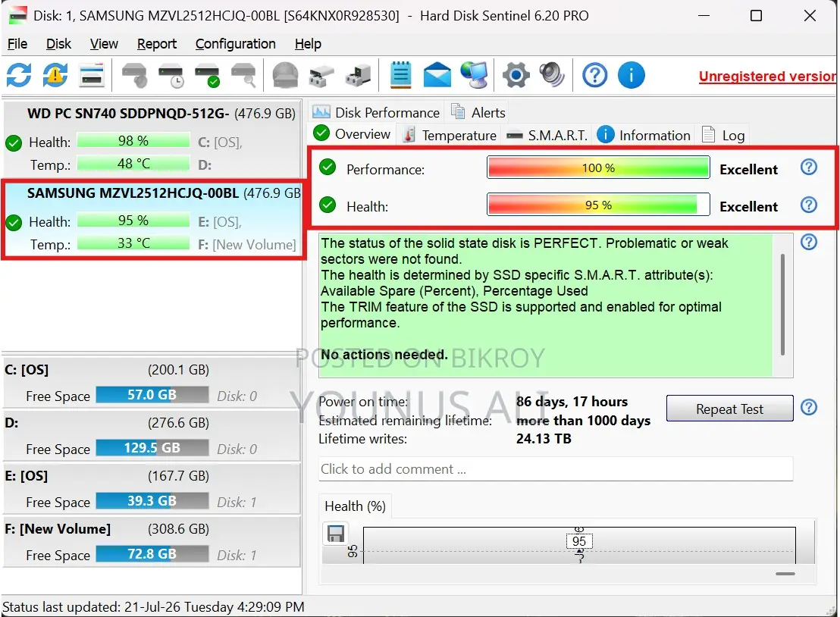Click help icon next to Performance

pyautogui.click(x=808, y=167)
